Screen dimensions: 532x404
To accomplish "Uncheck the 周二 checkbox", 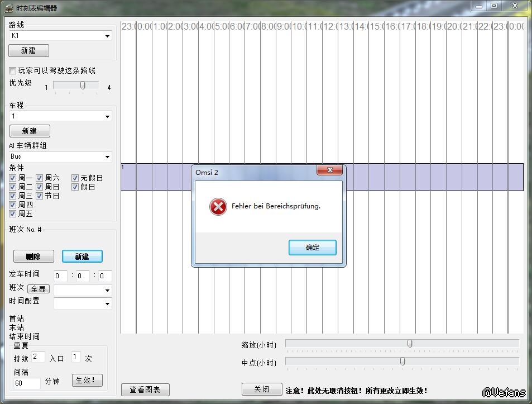I will 12,187.
